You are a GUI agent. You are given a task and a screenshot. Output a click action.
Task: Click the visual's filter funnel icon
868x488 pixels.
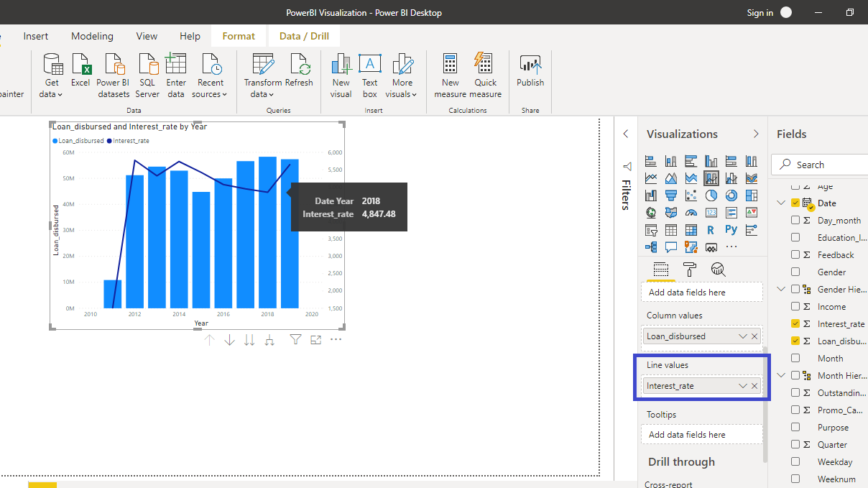tap(295, 340)
